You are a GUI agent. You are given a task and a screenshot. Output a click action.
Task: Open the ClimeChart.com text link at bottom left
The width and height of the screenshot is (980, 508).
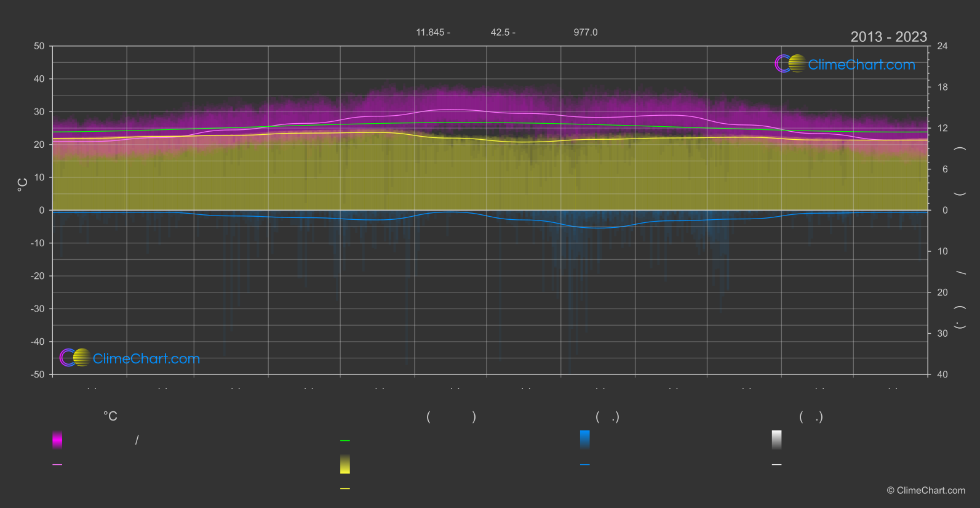coord(146,359)
